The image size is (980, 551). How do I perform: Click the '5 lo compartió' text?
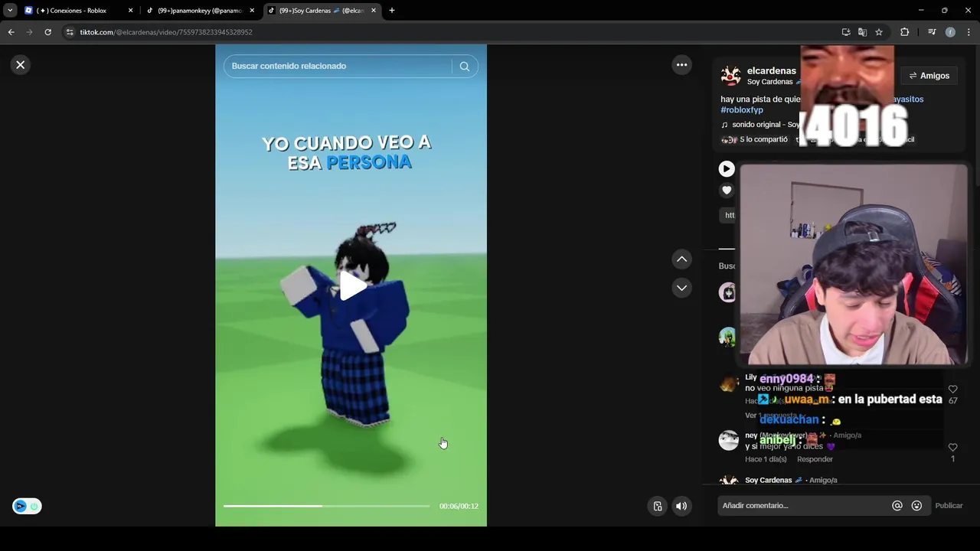763,140
